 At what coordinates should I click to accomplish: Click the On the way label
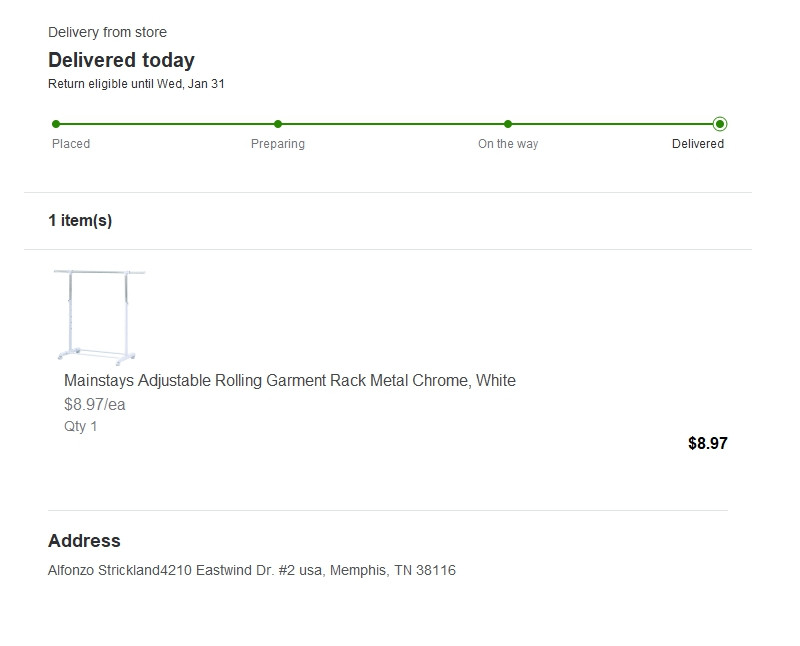coord(508,144)
